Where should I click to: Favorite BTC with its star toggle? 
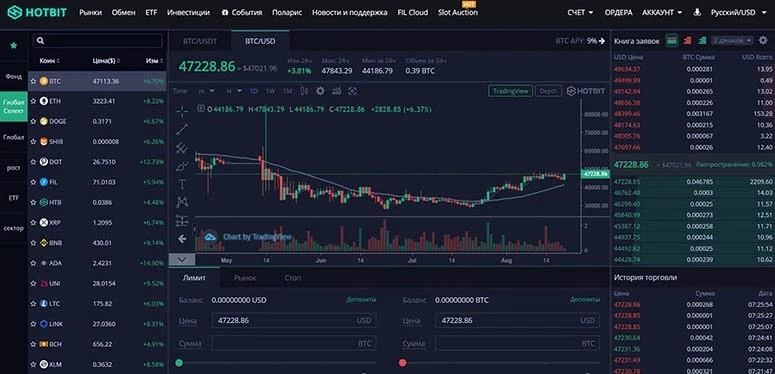click(33, 81)
